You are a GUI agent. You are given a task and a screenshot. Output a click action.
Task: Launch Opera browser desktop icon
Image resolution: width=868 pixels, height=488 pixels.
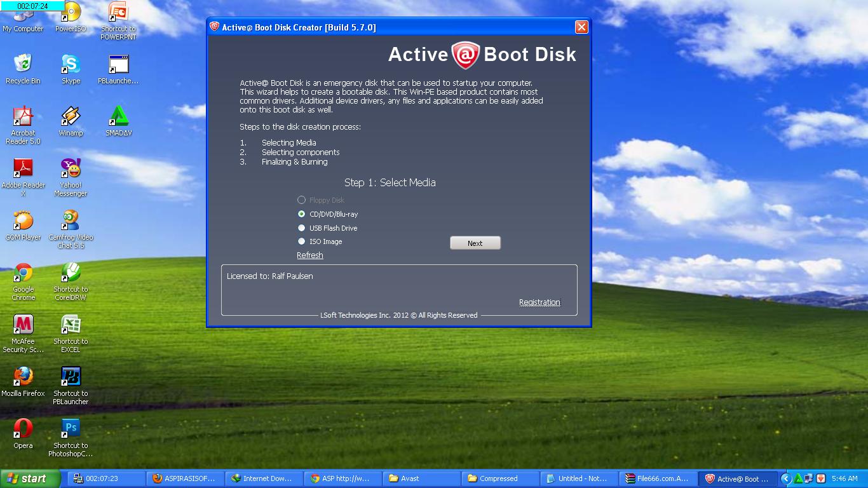(23, 434)
